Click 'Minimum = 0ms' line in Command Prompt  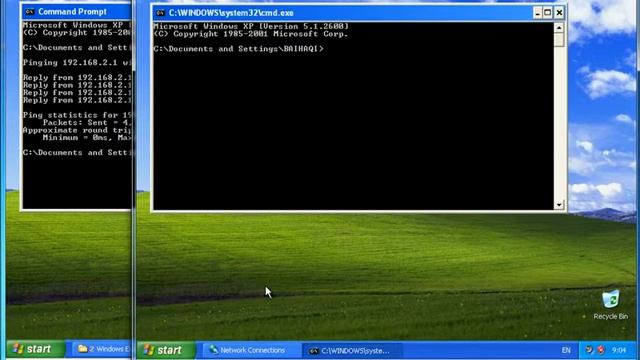(87, 138)
